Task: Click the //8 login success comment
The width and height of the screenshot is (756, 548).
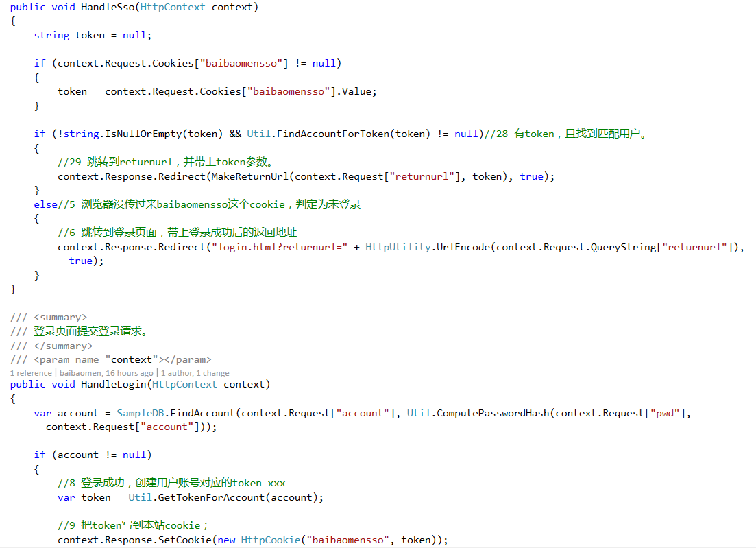Action: click(x=171, y=484)
